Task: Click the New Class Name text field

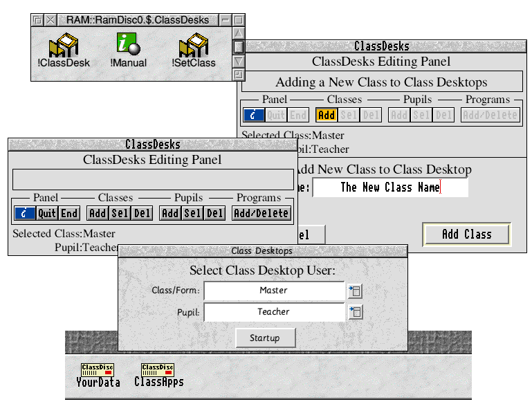Action: tap(390, 187)
